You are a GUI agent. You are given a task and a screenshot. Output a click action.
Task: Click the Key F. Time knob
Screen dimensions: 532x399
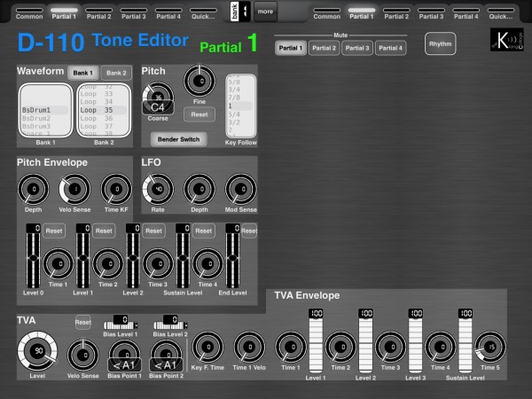pyautogui.click(x=207, y=347)
